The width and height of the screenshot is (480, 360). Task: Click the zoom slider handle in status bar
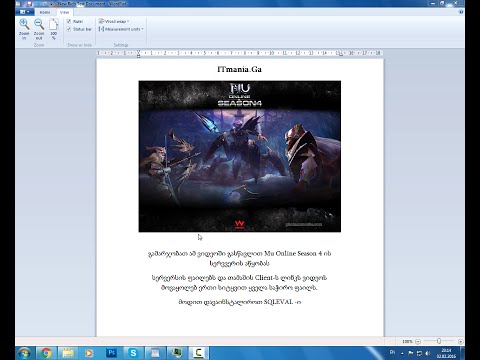[x=439, y=341]
